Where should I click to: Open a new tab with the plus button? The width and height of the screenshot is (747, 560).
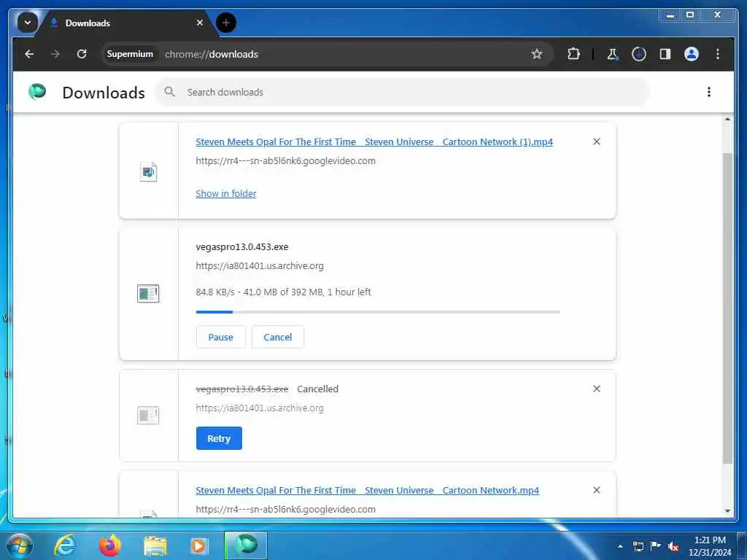pos(226,23)
